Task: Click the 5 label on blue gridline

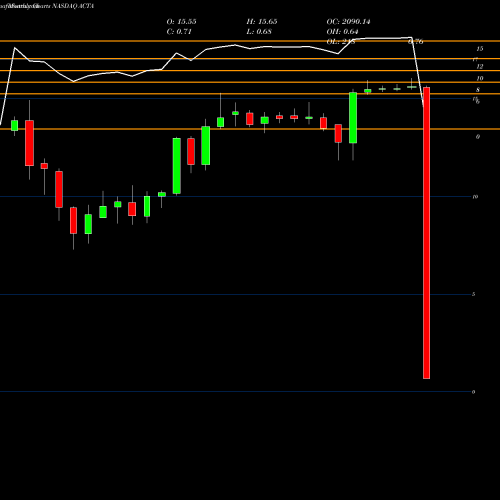Action: click(473, 294)
